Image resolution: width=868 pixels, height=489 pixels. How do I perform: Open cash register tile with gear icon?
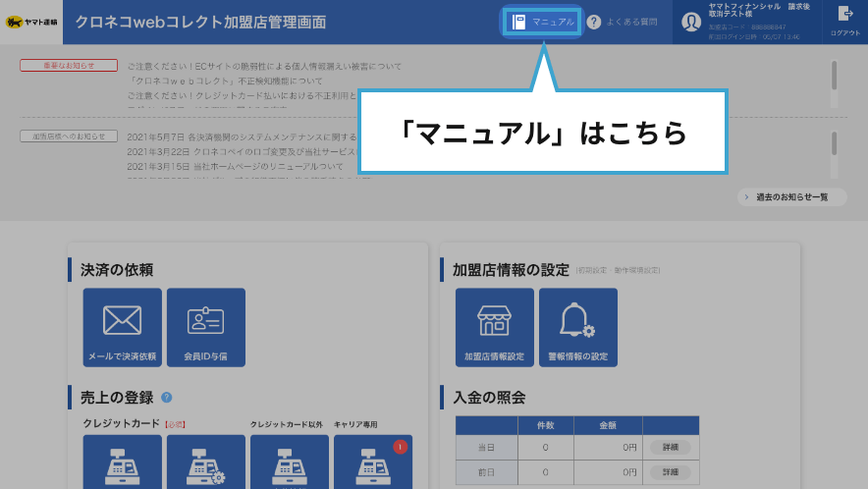click(206, 462)
